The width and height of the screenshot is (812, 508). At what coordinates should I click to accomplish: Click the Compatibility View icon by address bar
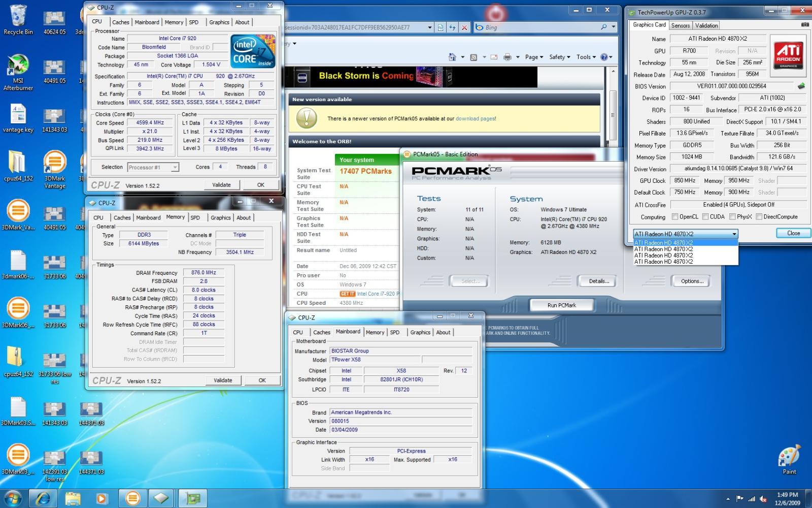point(441,27)
